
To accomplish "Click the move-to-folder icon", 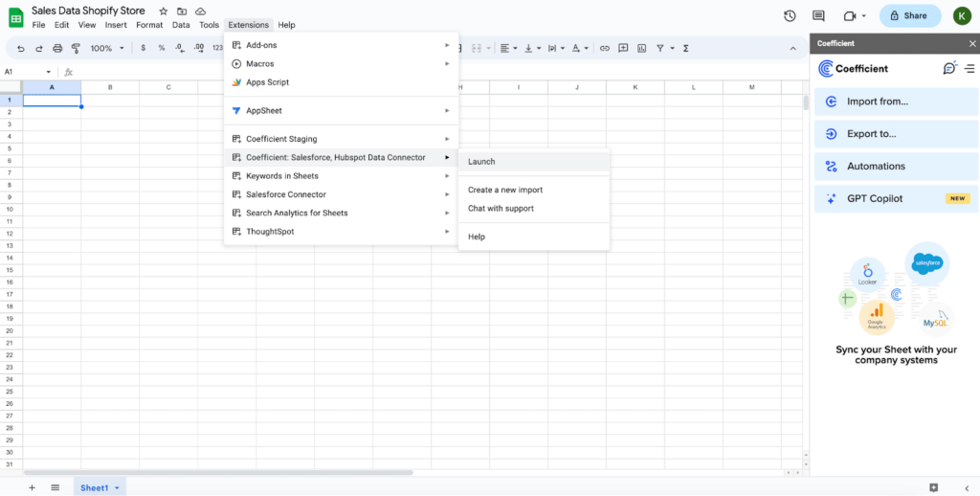I will coord(182,11).
